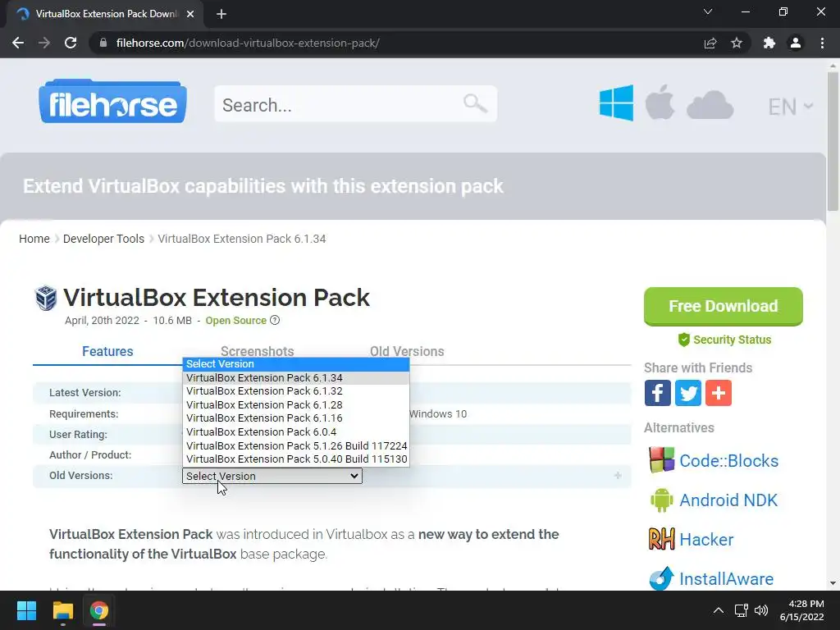Bookmark this page with the star icon
This screenshot has height=630, width=840.
click(737, 43)
